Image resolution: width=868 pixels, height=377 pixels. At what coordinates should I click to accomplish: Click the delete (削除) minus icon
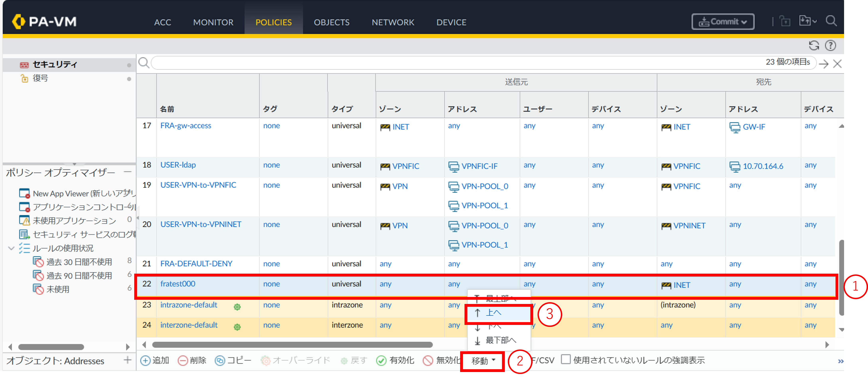tap(183, 360)
